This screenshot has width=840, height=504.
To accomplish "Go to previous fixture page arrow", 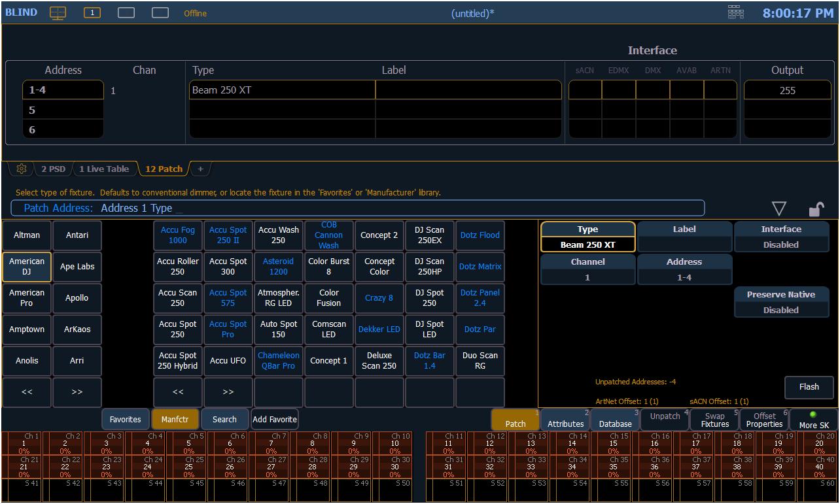I will click(x=178, y=392).
